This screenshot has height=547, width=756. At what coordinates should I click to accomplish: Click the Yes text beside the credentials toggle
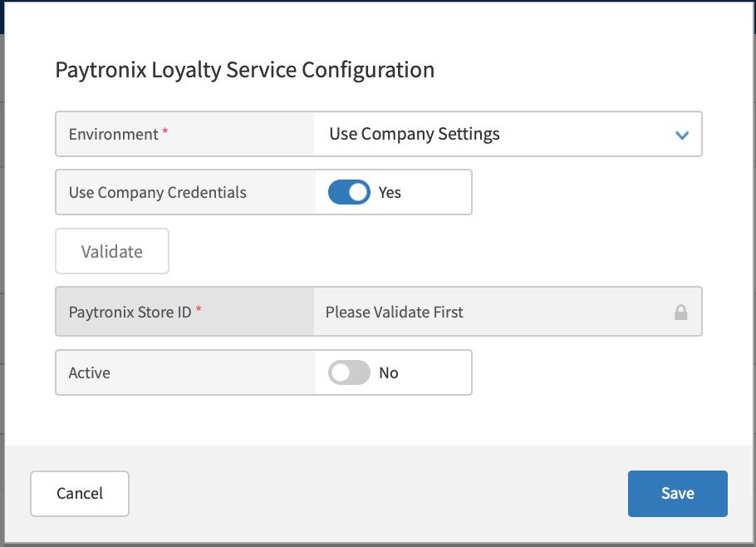389,192
